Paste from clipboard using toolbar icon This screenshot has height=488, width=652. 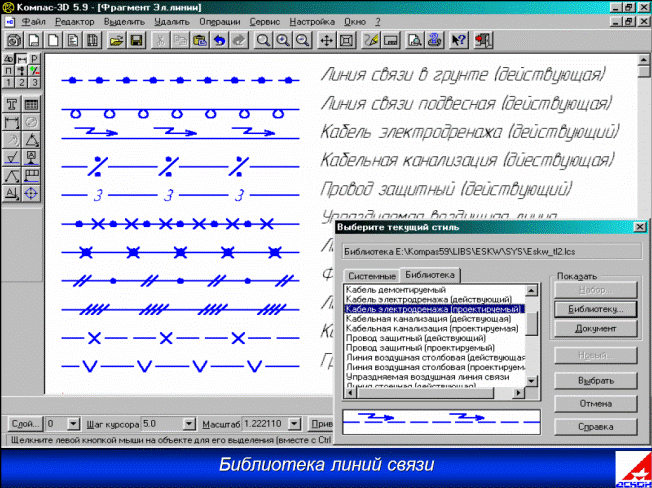[200, 41]
